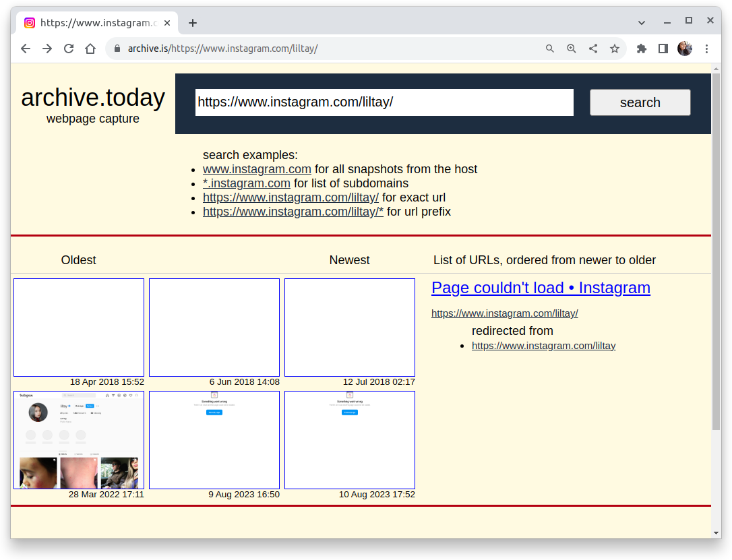
Task: Bookmark this page with the star
Action: (614, 49)
